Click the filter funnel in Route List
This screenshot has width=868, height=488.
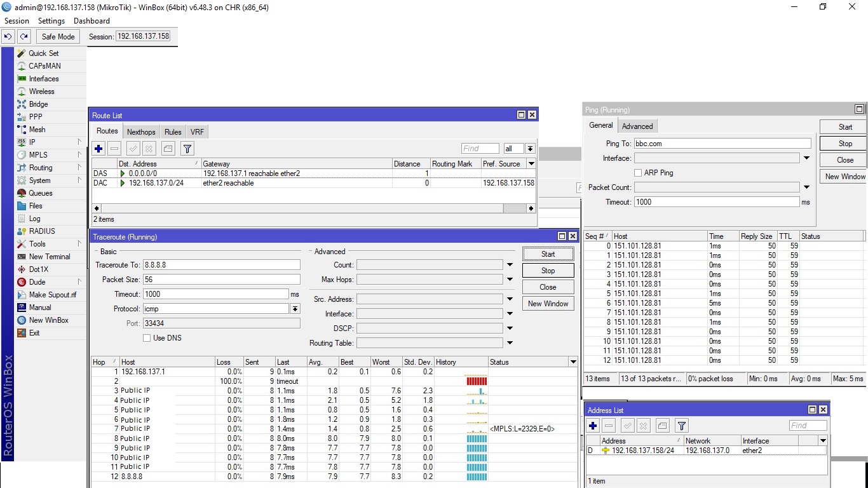(x=187, y=149)
